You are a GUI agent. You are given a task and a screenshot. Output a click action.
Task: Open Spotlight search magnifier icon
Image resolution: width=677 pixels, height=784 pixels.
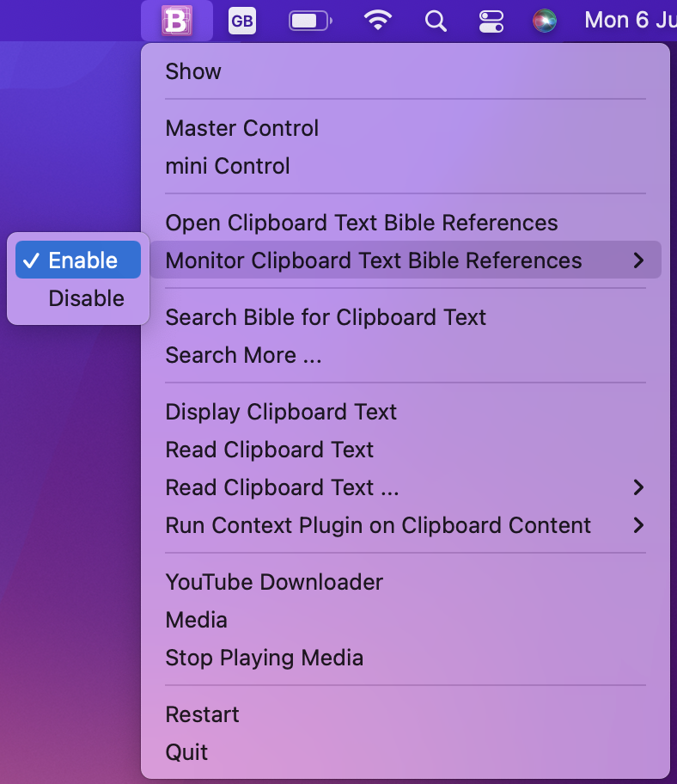[436, 21]
